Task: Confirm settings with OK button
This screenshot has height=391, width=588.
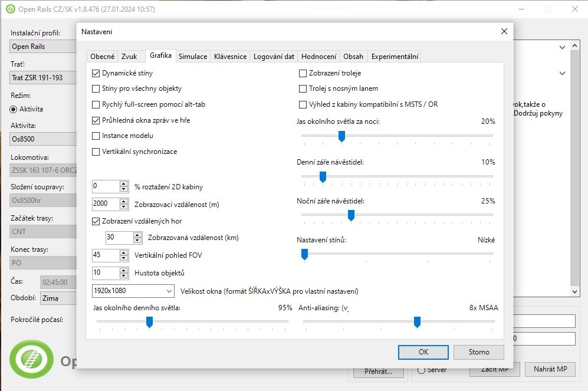Action: pyautogui.click(x=423, y=352)
